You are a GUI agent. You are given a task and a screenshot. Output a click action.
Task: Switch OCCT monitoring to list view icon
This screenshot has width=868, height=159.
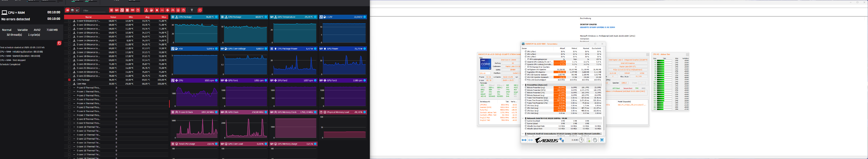pos(67,10)
